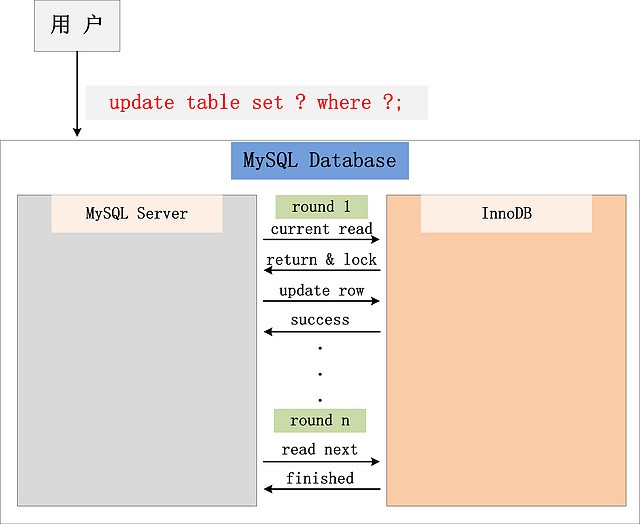Click the arrow under update row
Viewport: 640px width, 524px height.
(321, 301)
